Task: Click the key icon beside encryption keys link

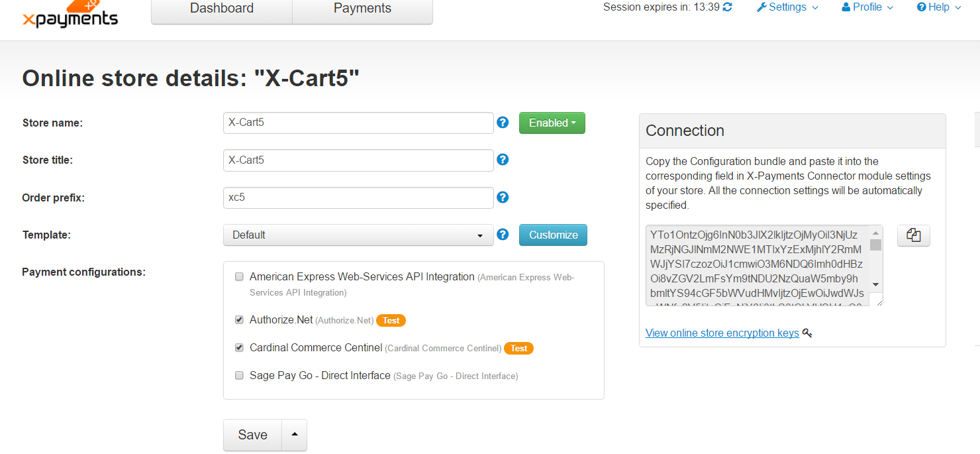Action: point(807,333)
